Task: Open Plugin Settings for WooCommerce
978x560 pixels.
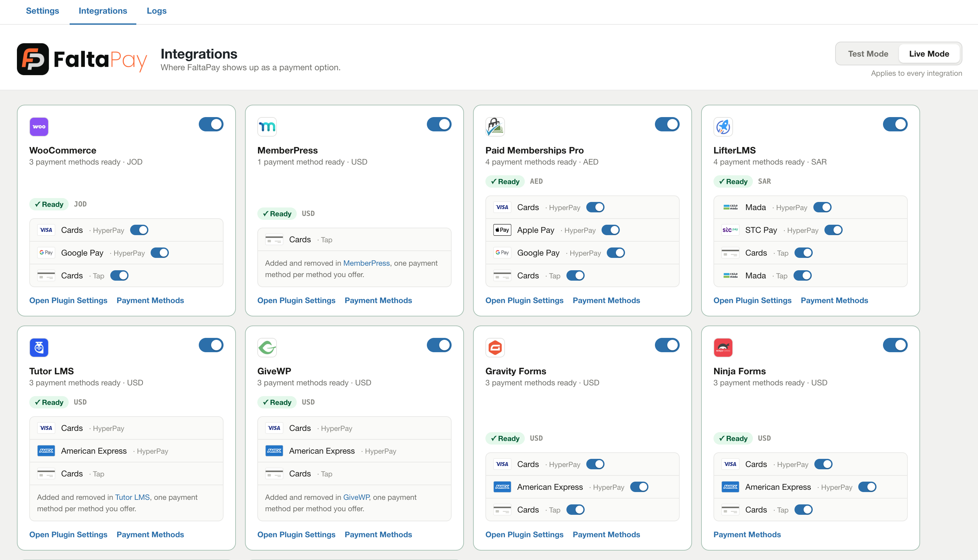Action: click(x=68, y=300)
